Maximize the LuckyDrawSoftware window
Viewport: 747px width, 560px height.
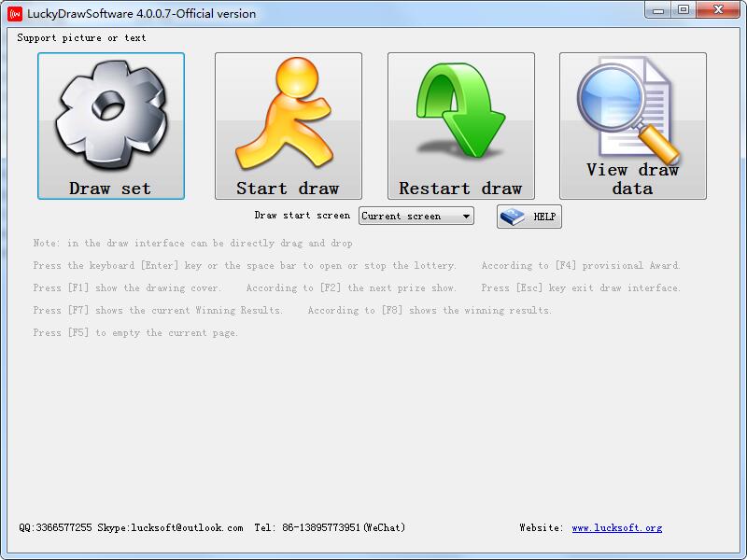684,10
